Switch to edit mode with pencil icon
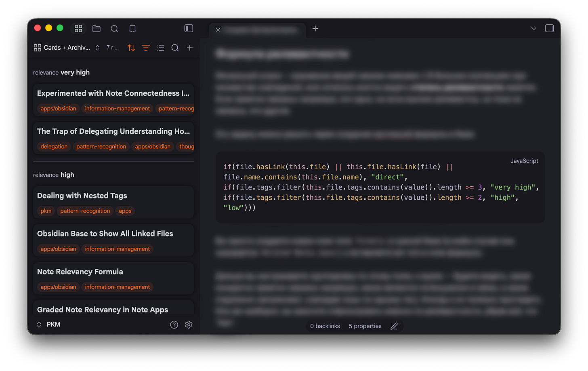 (x=394, y=326)
